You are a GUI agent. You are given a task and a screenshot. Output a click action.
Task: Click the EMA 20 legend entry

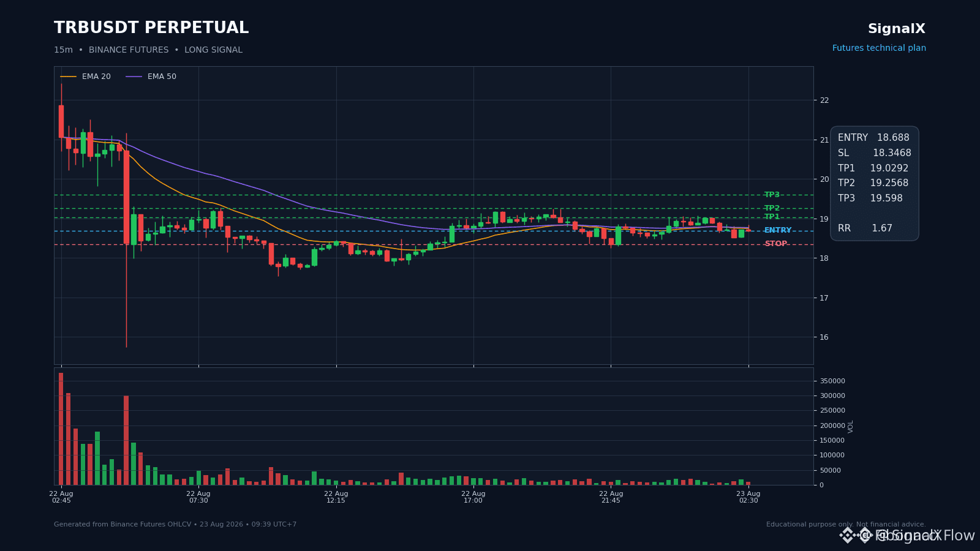(86, 77)
